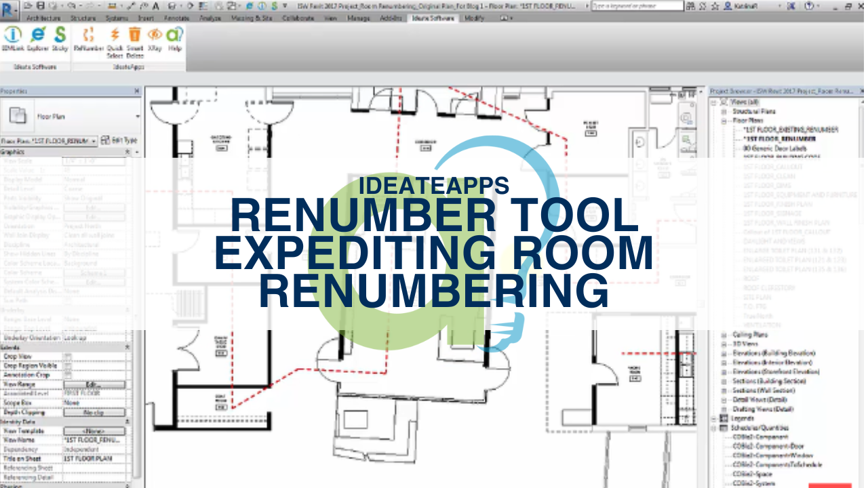This screenshot has width=868, height=488.
Task: Enable the Crop View checkbox
Action: click(68, 357)
